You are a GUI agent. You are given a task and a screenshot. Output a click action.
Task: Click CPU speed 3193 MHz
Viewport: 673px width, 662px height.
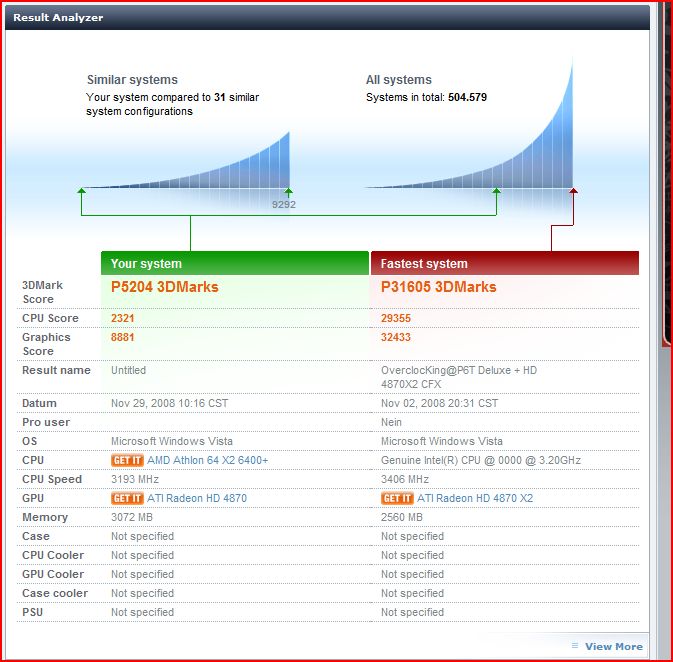point(135,479)
